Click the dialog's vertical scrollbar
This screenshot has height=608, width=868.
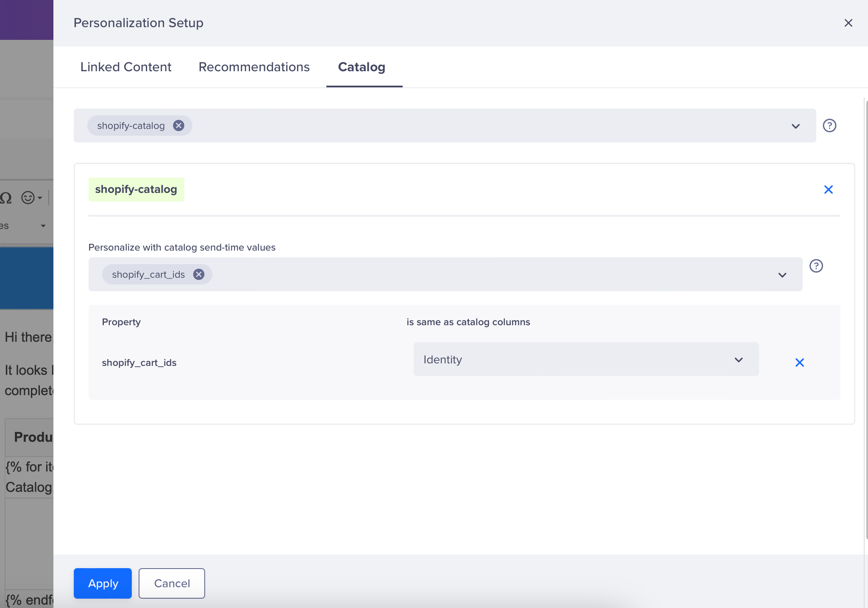click(x=866, y=320)
